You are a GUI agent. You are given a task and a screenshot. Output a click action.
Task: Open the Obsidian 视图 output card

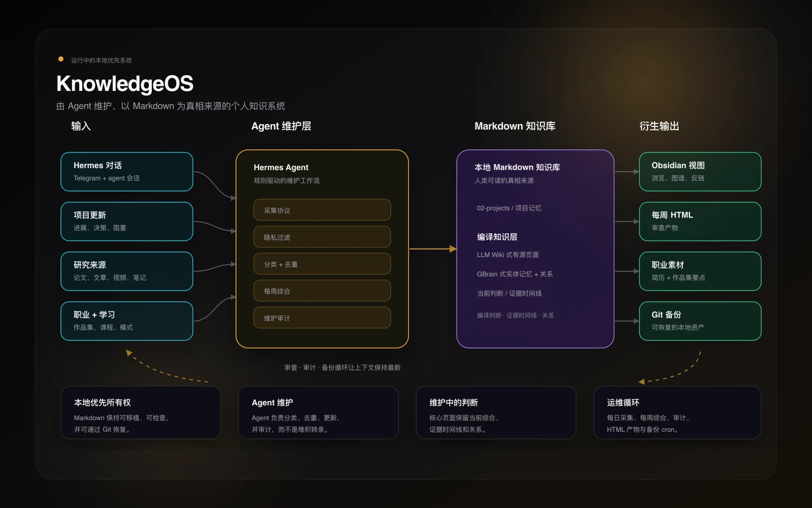(x=700, y=172)
